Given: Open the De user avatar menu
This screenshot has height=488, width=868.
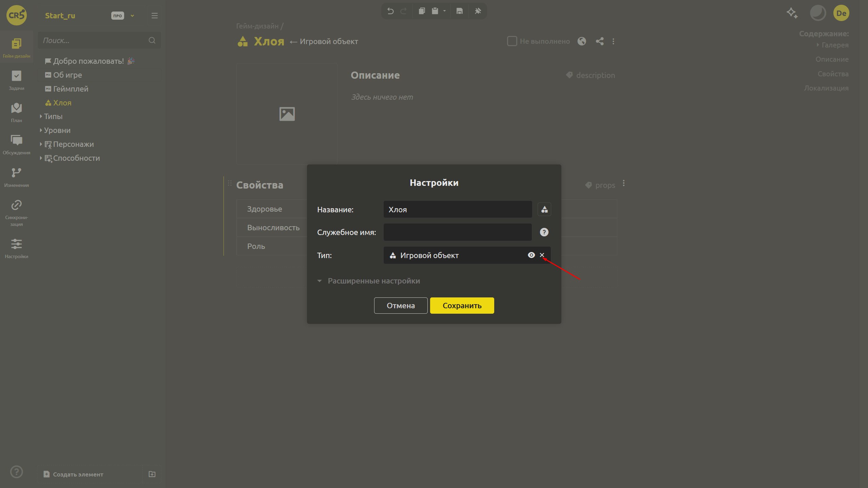Looking at the screenshot, I should tap(841, 13).
